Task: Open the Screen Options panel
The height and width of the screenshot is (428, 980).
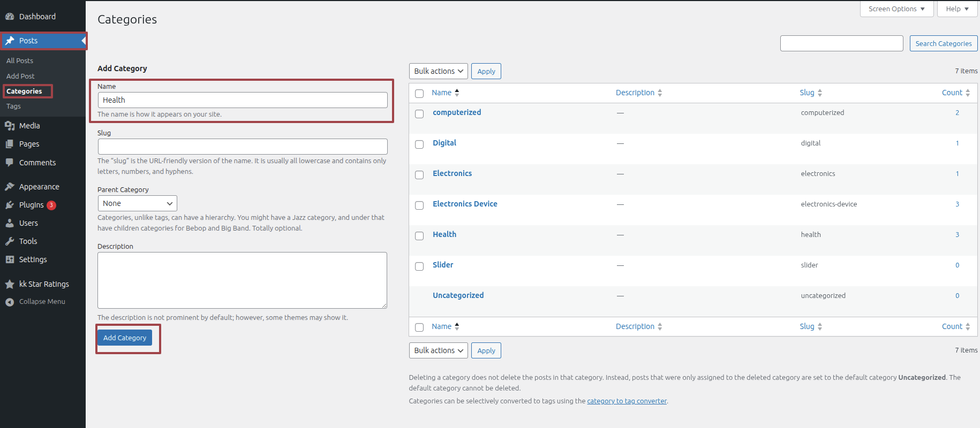Action: (x=896, y=9)
